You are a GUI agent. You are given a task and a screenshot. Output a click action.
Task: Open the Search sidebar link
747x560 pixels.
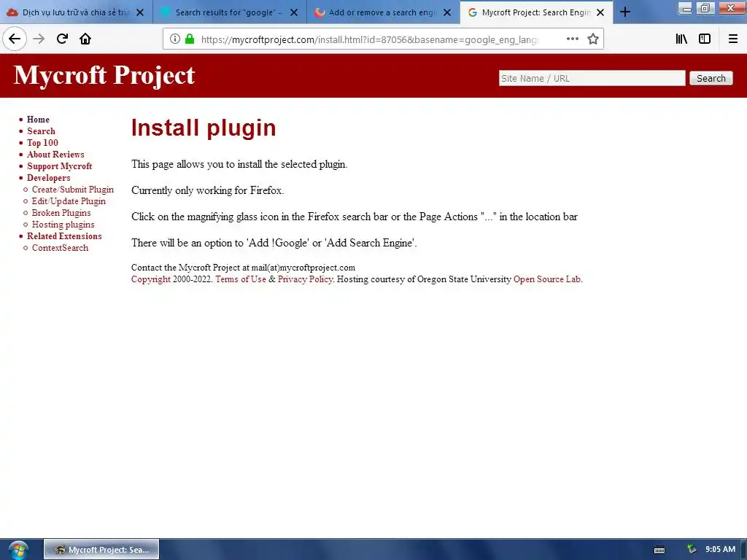coord(41,131)
